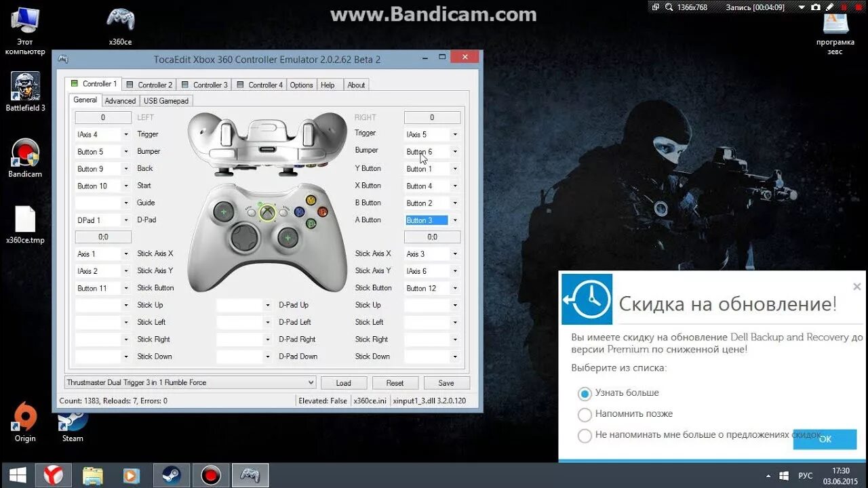The image size is (868, 488).
Task: Click the Bandicam camera icon in top bar
Action: click(816, 7)
